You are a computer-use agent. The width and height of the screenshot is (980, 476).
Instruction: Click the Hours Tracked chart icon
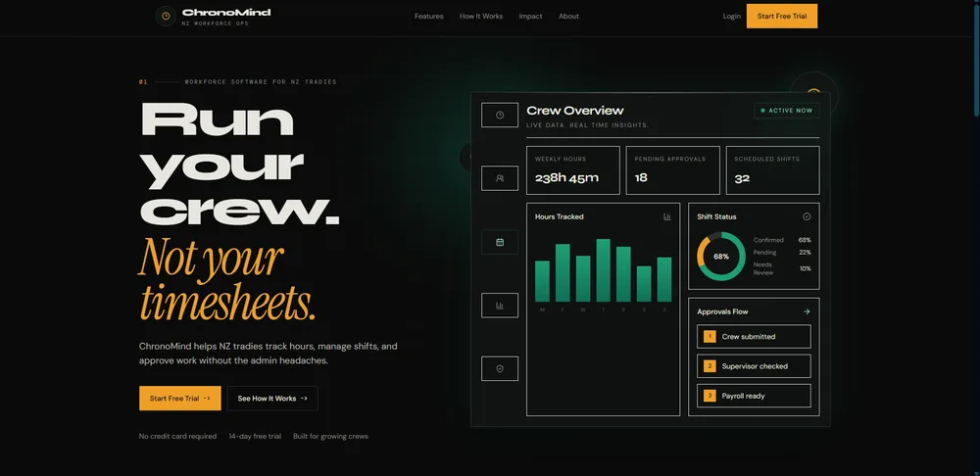click(666, 216)
